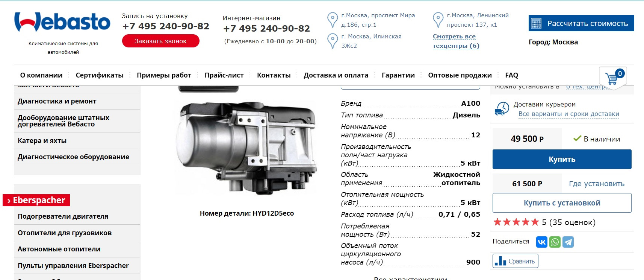Click Заказать звонок button
The image size is (644, 280).
click(160, 41)
